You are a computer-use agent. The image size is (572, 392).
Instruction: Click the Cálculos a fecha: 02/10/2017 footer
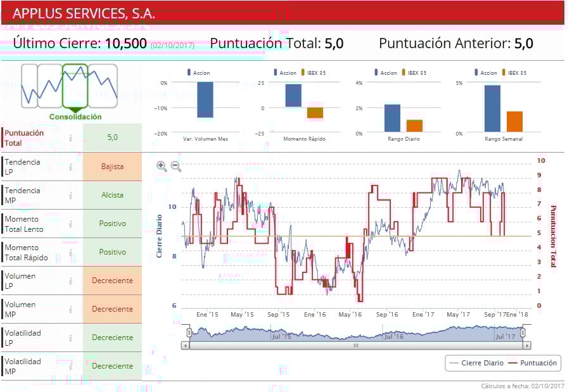point(523,386)
